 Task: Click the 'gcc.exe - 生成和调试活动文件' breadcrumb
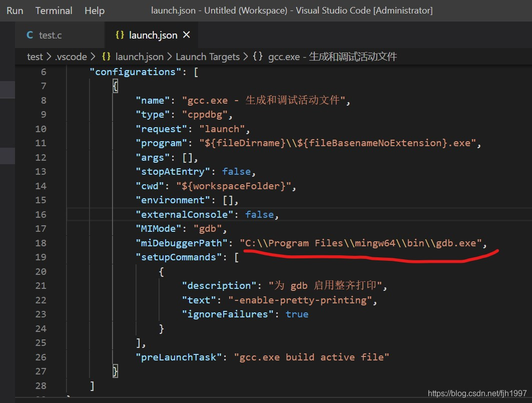point(332,57)
